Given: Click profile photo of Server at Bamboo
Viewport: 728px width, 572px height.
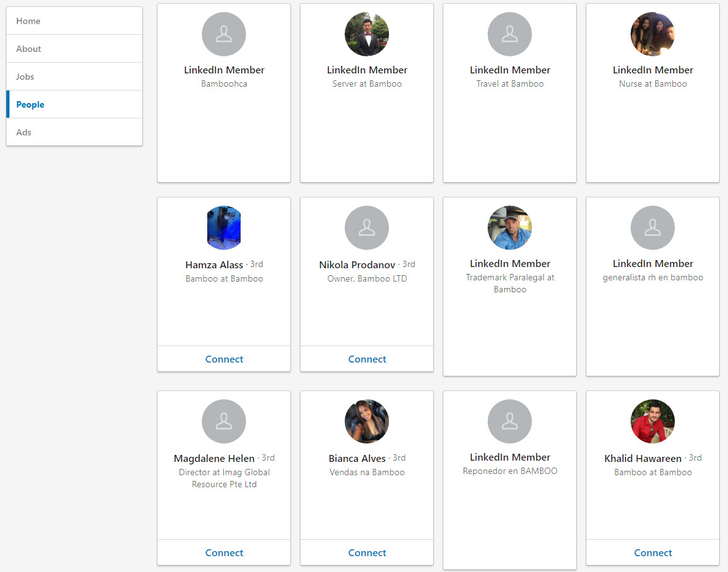Looking at the screenshot, I should pos(367,34).
